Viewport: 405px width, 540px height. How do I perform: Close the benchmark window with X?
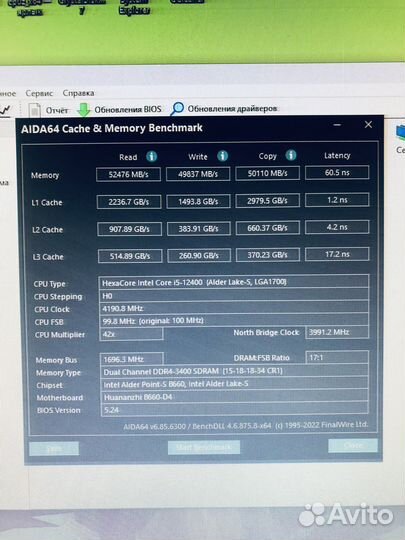point(368,125)
